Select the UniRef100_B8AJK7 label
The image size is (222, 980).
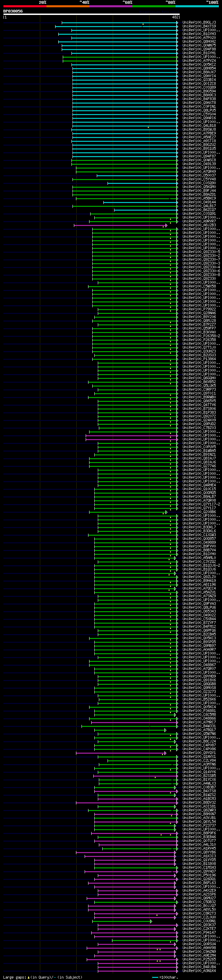(199, 72)
